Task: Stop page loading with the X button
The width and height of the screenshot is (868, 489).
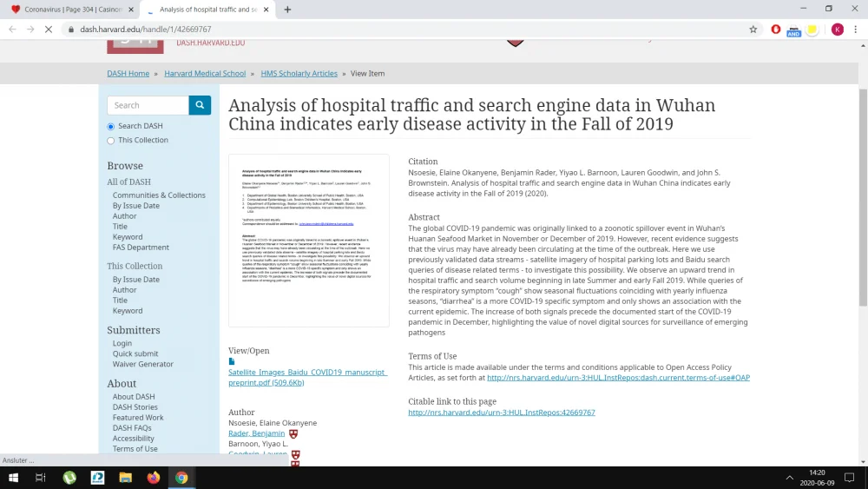Action: click(49, 30)
